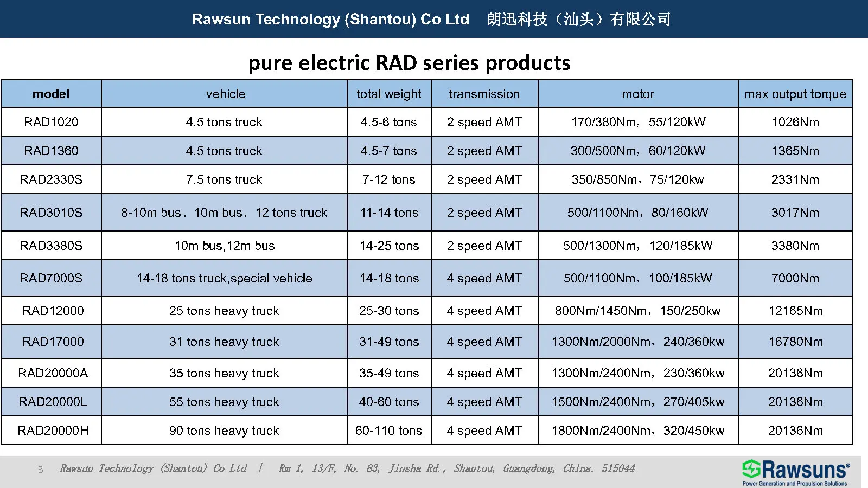868x488 pixels.
Task: Click the 'max output torque' column header
Action: point(795,93)
